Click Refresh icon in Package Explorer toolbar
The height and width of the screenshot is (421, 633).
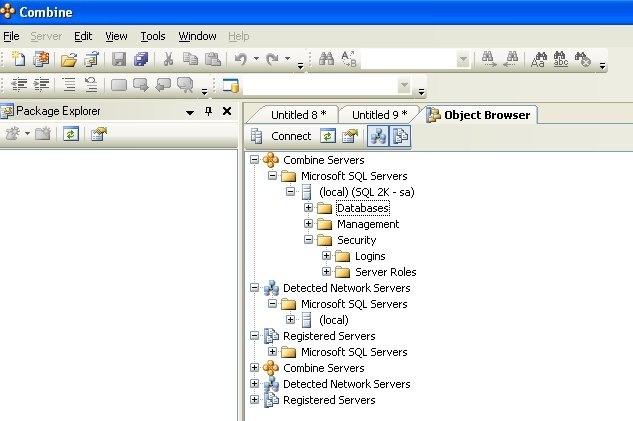(71, 134)
